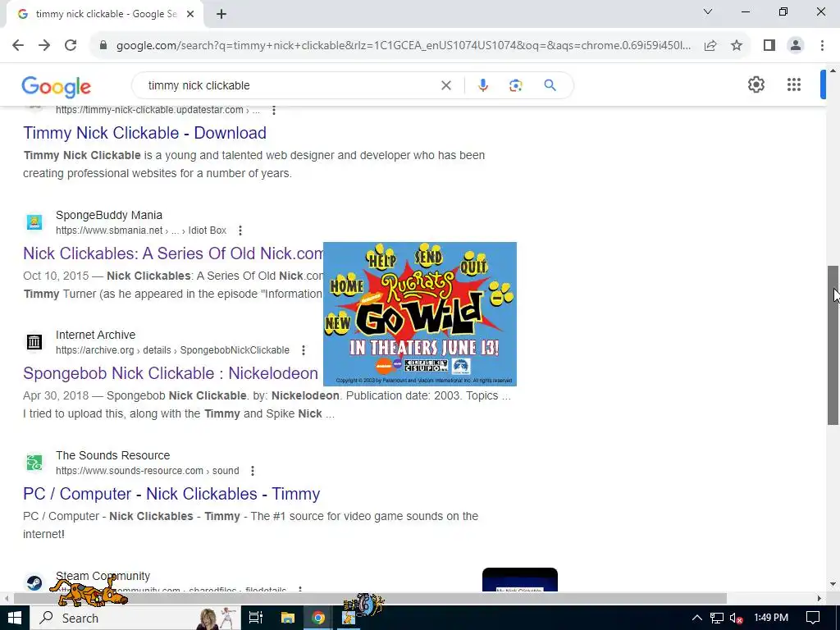
Task: Click QUIT paw on Rugrats popup
Action: (x=474, y=263)
